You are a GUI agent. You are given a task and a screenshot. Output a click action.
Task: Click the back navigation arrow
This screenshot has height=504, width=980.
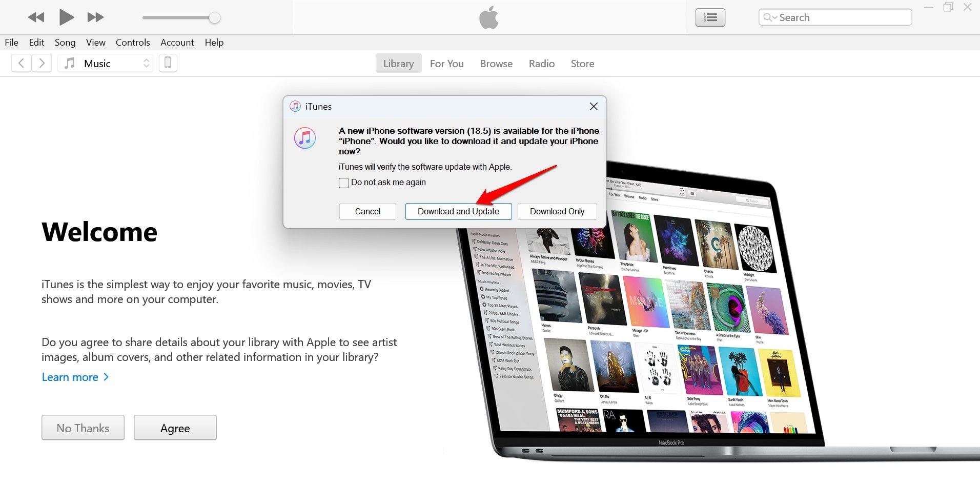(x=21, y=63)
